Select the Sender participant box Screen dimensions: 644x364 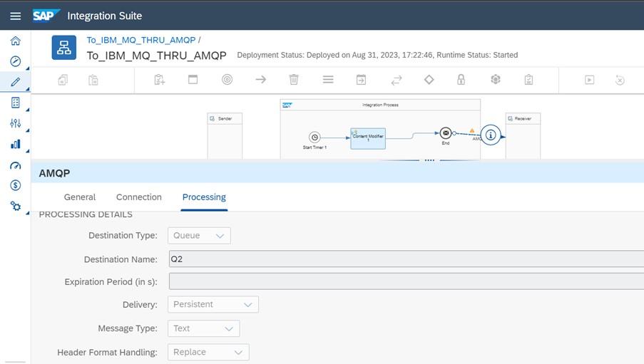[x=225, y=135]
